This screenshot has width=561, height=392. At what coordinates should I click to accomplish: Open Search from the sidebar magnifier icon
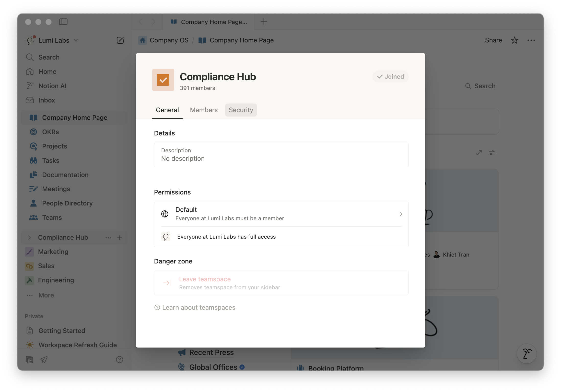tap(30, 57)
